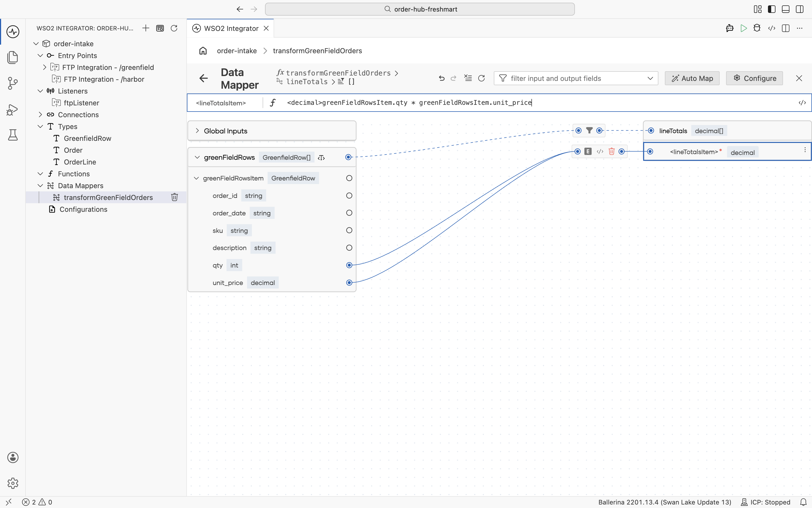Select the order_date field port
The height and width of the screenshot is (508, 812).
pos(349,213)
